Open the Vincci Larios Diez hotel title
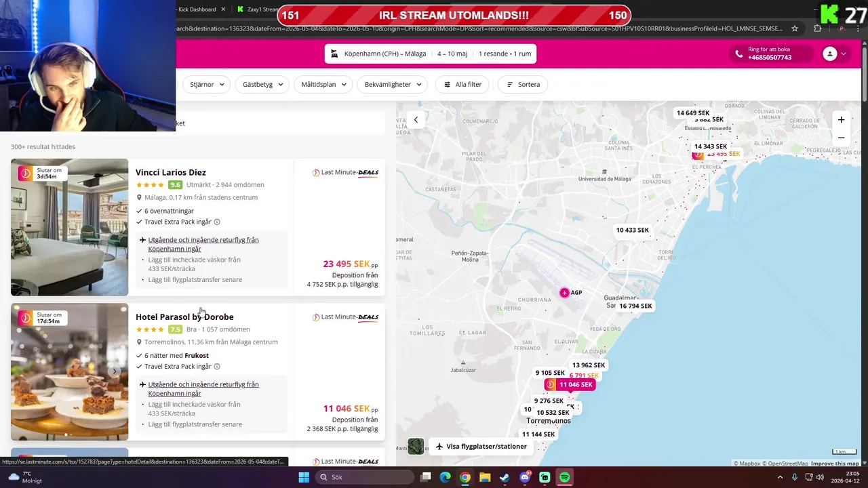Viewport: 868px width, 488px height. click(171, 172)
